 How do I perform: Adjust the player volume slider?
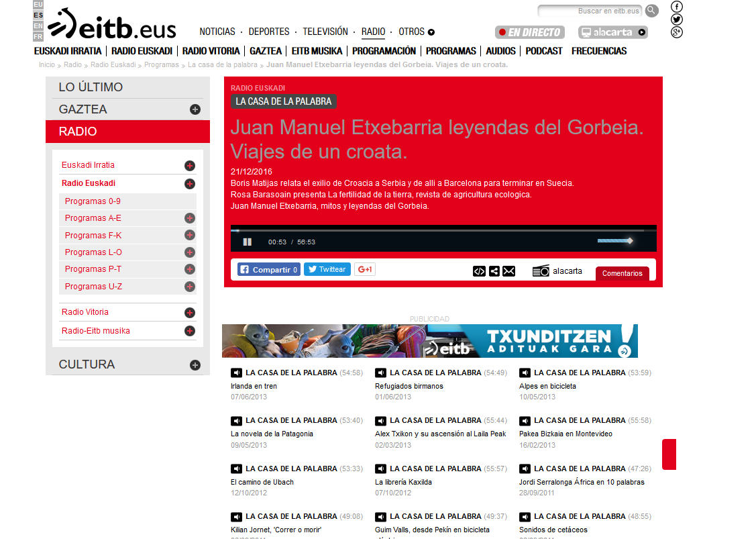[x=614, y=241]
